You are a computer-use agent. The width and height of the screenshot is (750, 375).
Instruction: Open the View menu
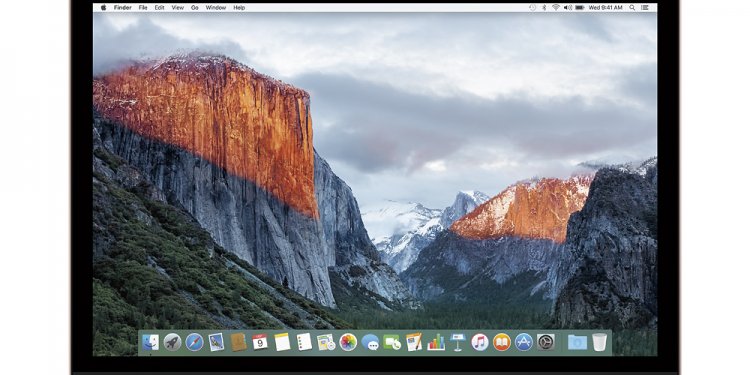click(x=177, y=8)
